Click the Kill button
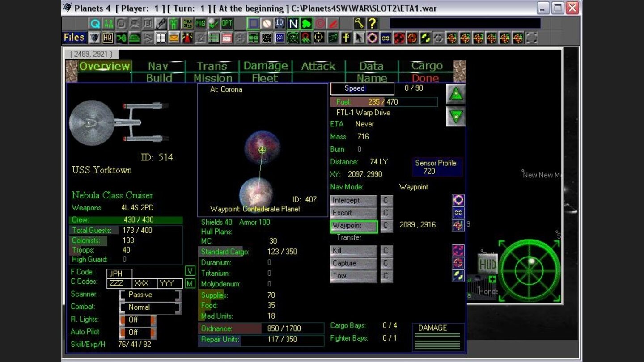 pos(354,251)
